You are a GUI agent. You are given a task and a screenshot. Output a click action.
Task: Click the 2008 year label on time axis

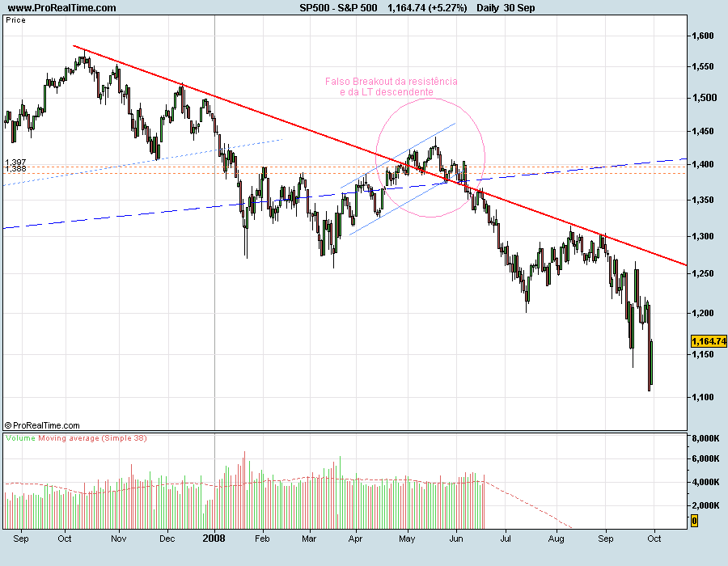[214, 539]
